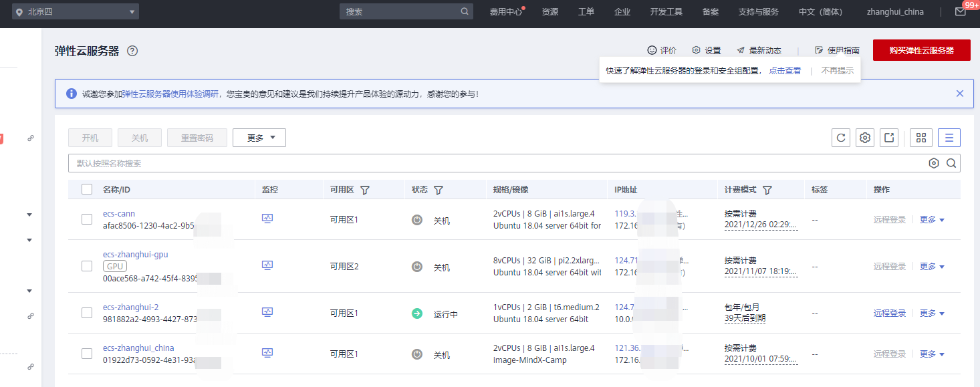This screenshot has height=387, width=980.
Task: Close the survey invitation banner
Action: 960,94
